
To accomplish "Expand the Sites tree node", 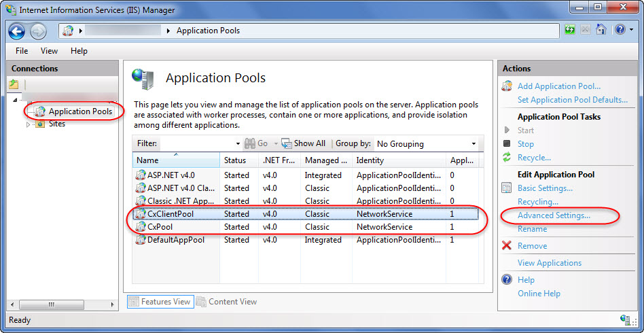I will tap(29, 124).
